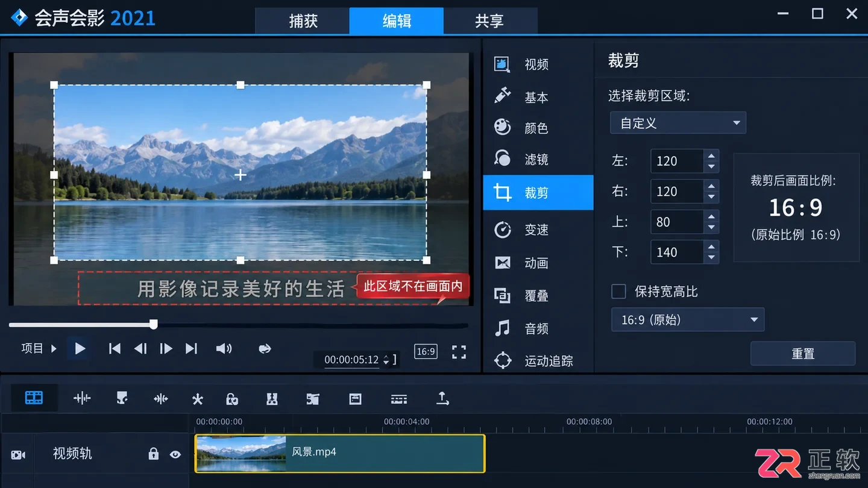This screenshot has height=488, width=868.
Task: Open the 运动追踪 section
Action: [x=538, y=361]
